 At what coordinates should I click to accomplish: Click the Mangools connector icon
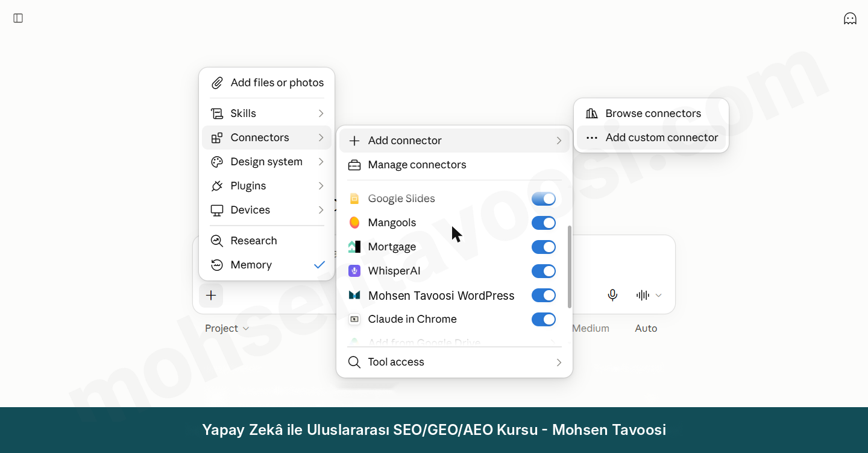354,223
